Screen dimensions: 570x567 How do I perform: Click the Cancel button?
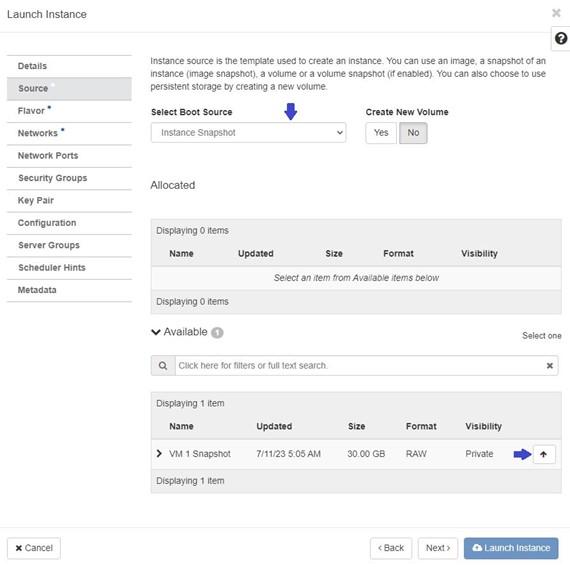pyautogui.click(x=34, y=548)
